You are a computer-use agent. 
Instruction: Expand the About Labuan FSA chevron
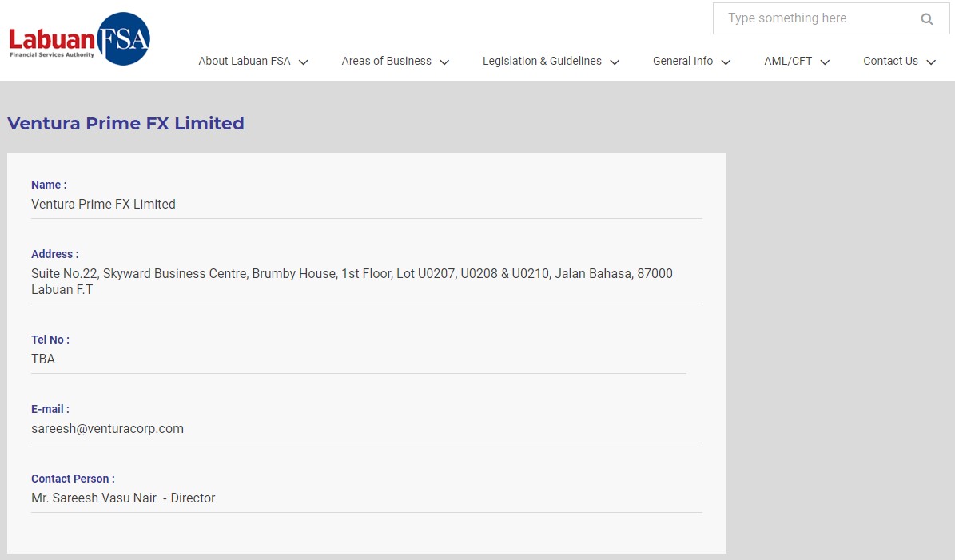304,62
